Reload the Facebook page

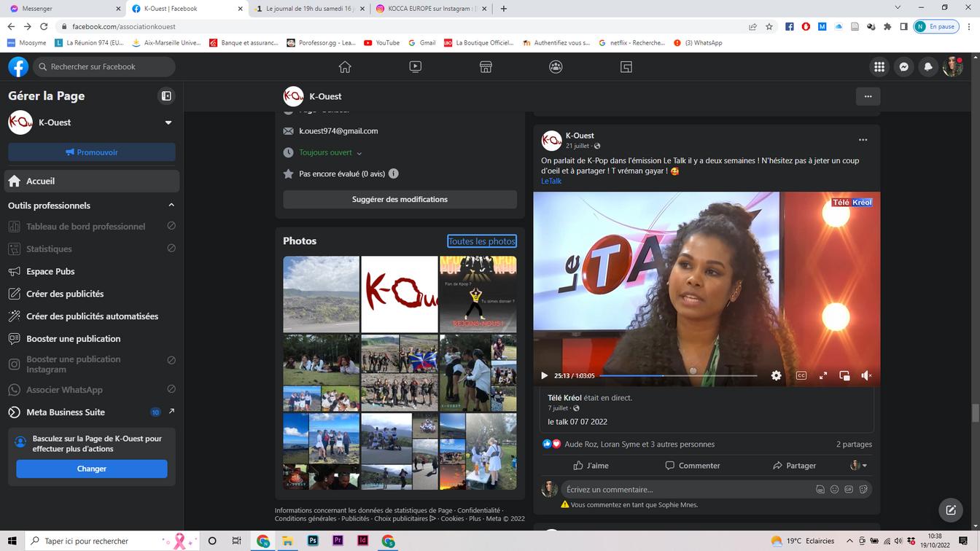44,26
